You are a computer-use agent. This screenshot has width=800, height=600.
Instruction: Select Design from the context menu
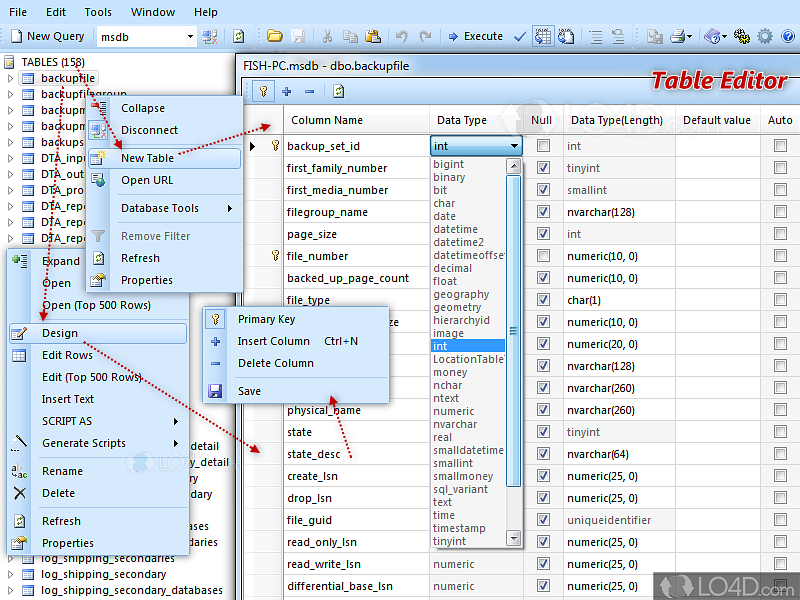tap(60, 333)
